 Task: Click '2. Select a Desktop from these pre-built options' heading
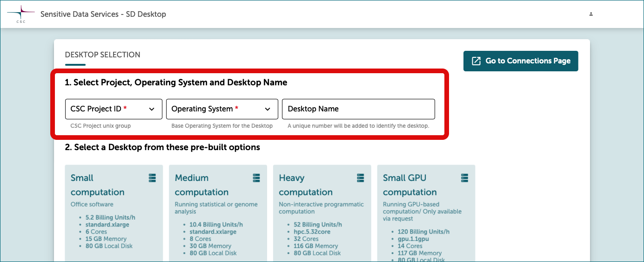(x=162, y=147)
